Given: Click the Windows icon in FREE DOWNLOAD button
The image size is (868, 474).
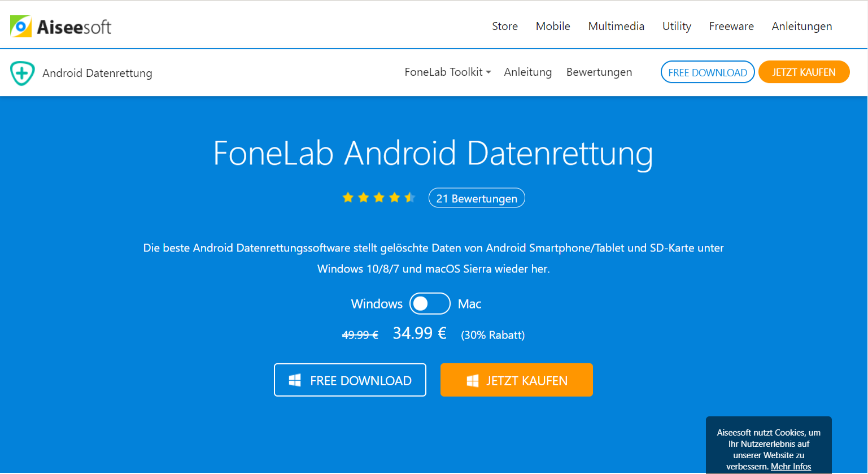Looking at the screenshot, I should coord(295,380).
